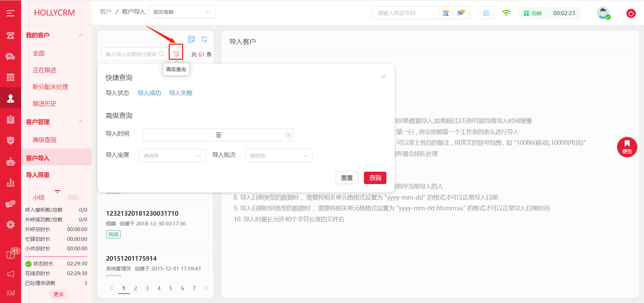
Task: Open the grid table icon in the left rail
Action: [10, 77]
